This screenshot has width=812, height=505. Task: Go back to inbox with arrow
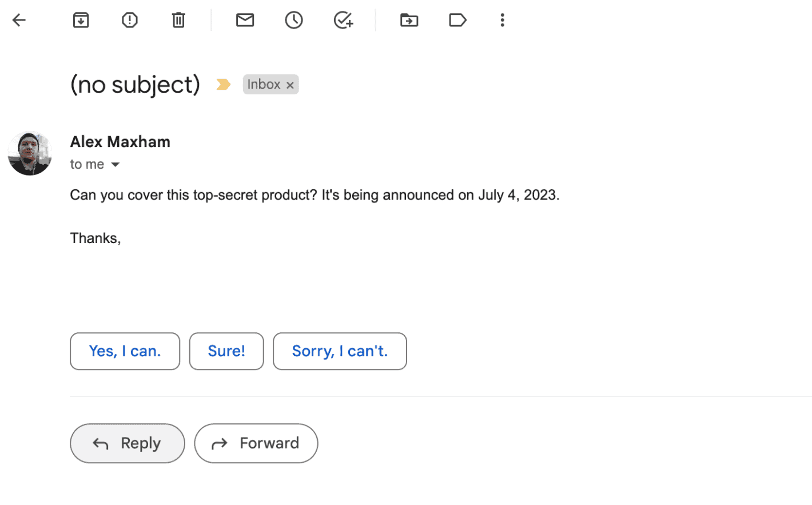[19, 21]
